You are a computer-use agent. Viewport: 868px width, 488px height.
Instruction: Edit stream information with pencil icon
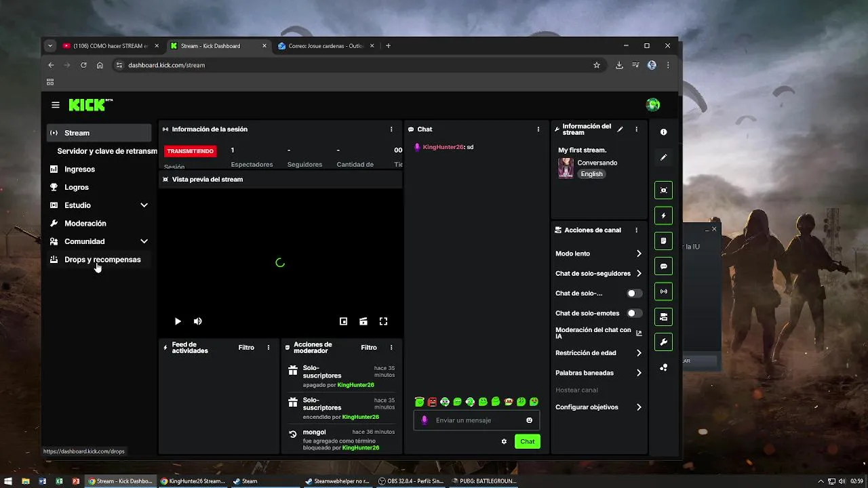620,129
